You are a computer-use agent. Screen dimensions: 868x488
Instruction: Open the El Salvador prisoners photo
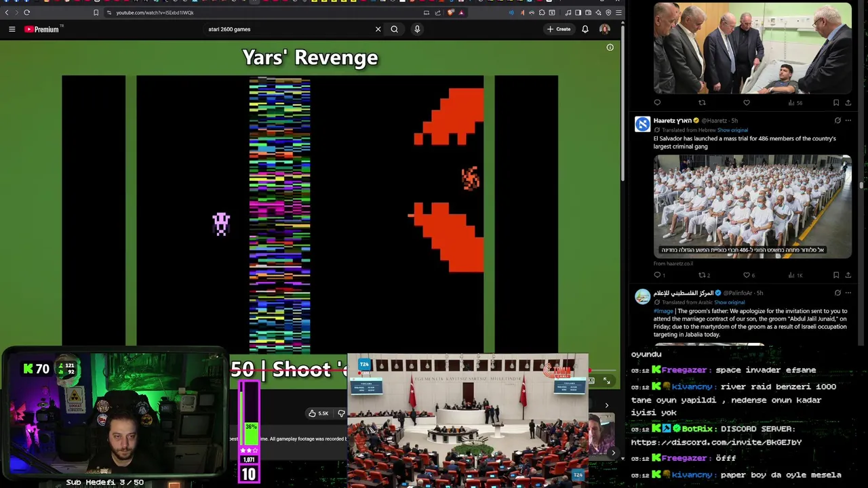pyautogui.click(x=752, y=206)
